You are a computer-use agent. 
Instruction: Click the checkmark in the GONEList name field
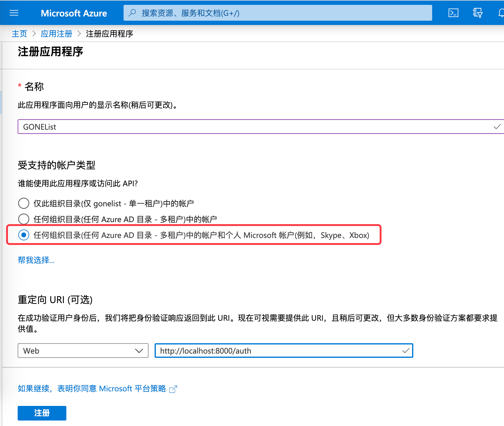click(497, 127)
